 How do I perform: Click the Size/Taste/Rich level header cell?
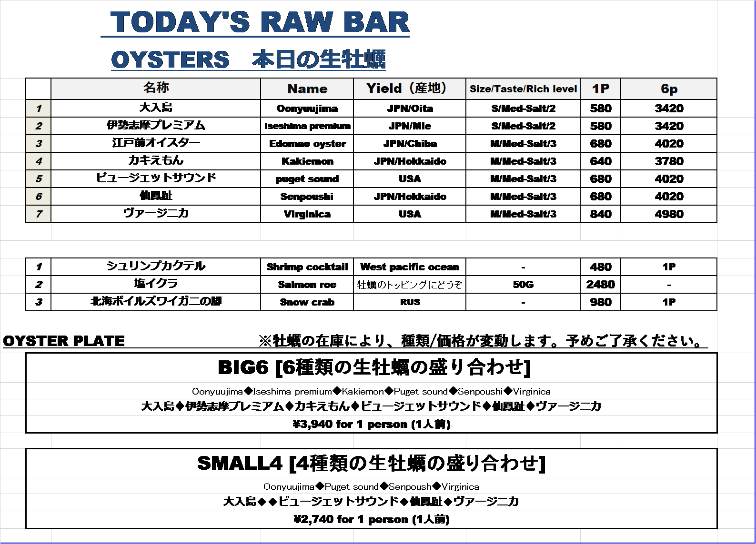[523, 89]
